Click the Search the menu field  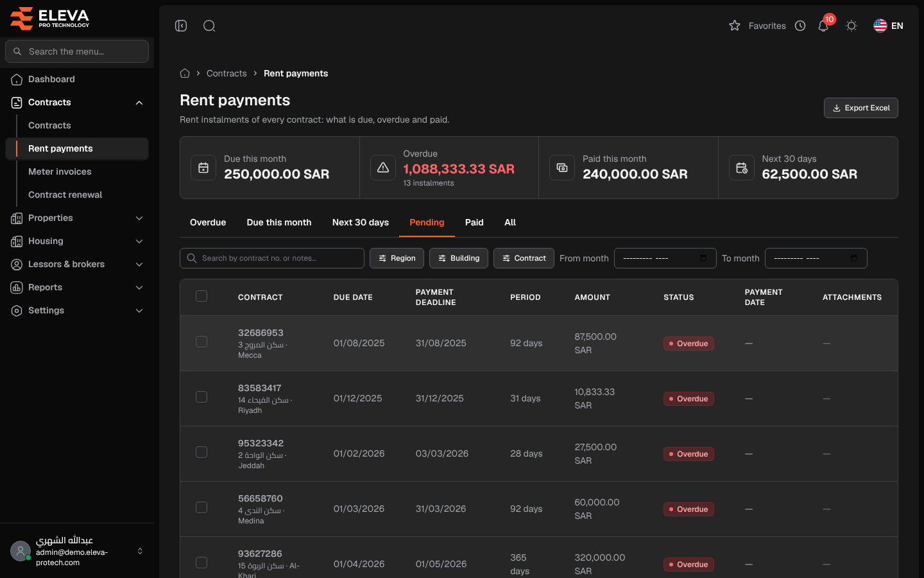[x=77, y=51]
